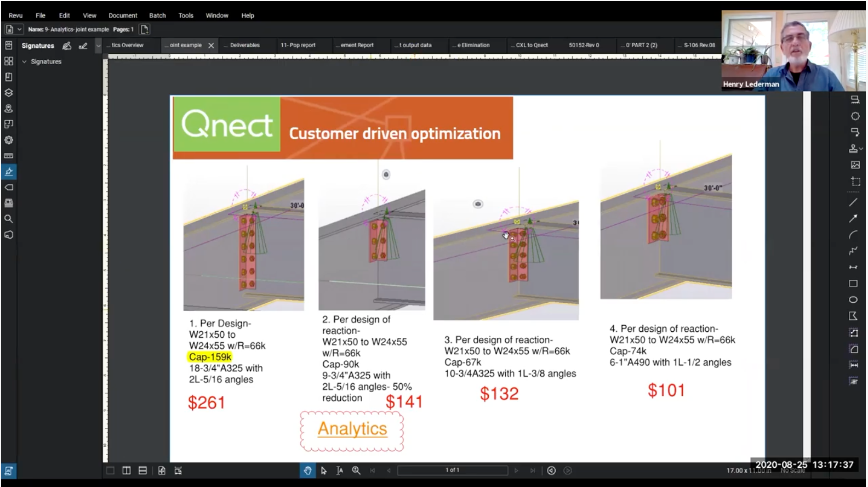Toggle the Signatures panel button
The image size is (868, 487).
point(9,172)
